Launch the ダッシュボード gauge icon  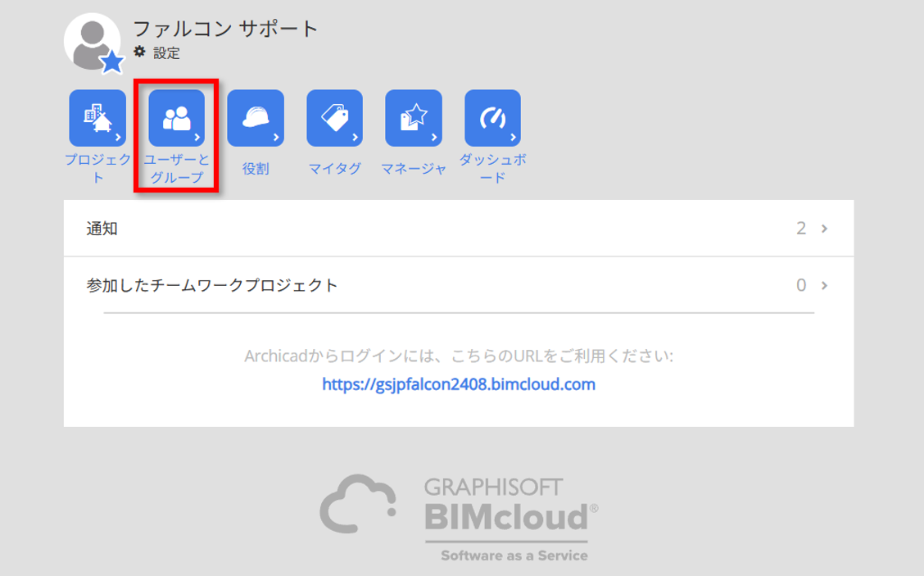(492, 118)
